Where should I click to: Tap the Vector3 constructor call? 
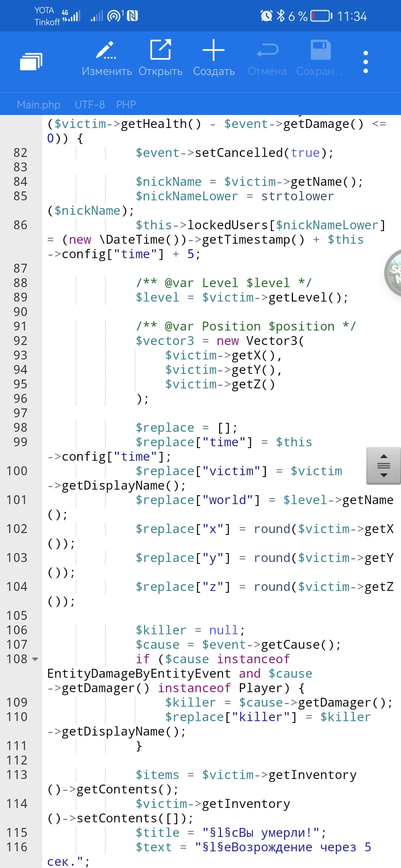275,341
